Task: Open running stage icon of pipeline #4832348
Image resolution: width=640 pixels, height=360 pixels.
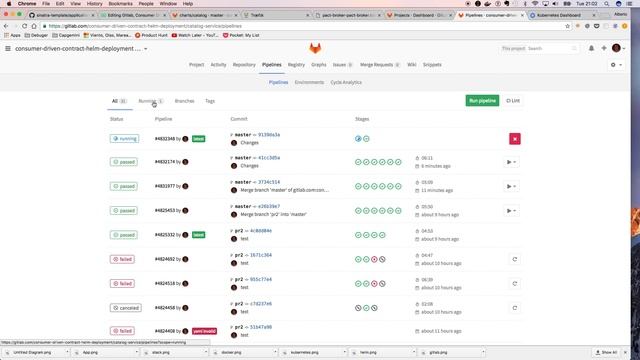Action: (358, 139)
